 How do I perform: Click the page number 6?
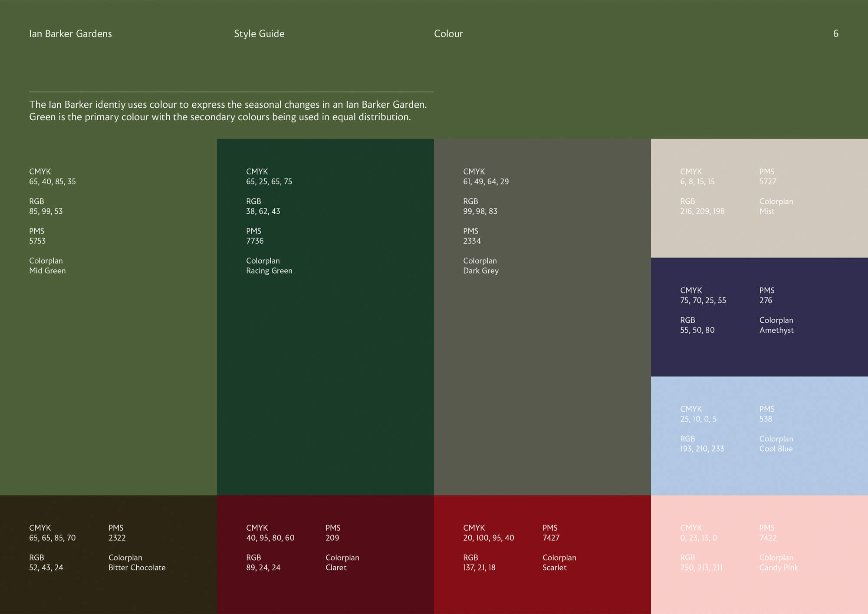click(x=835, y=34)
